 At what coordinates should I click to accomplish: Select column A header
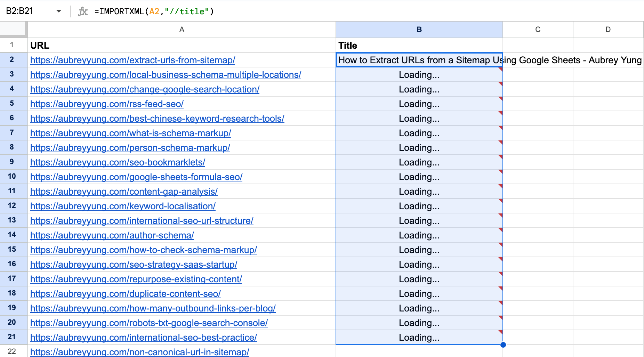[x=182, y=30]
